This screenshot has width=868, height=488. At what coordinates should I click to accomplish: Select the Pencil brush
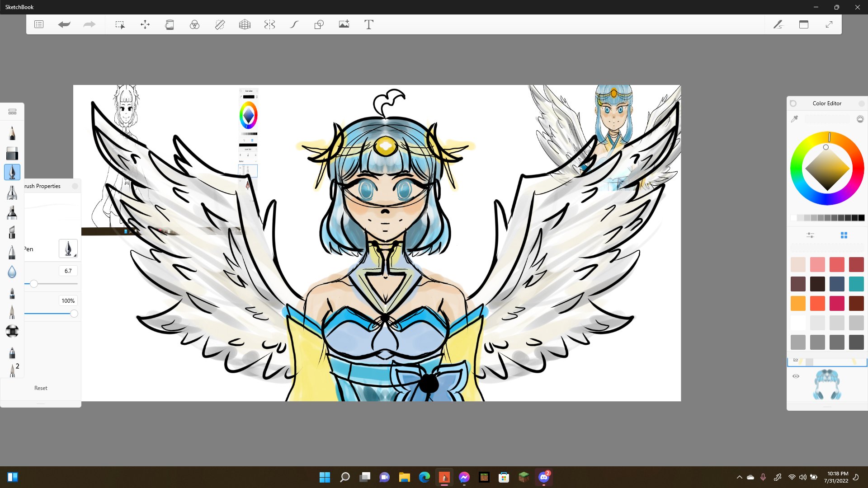12,133
